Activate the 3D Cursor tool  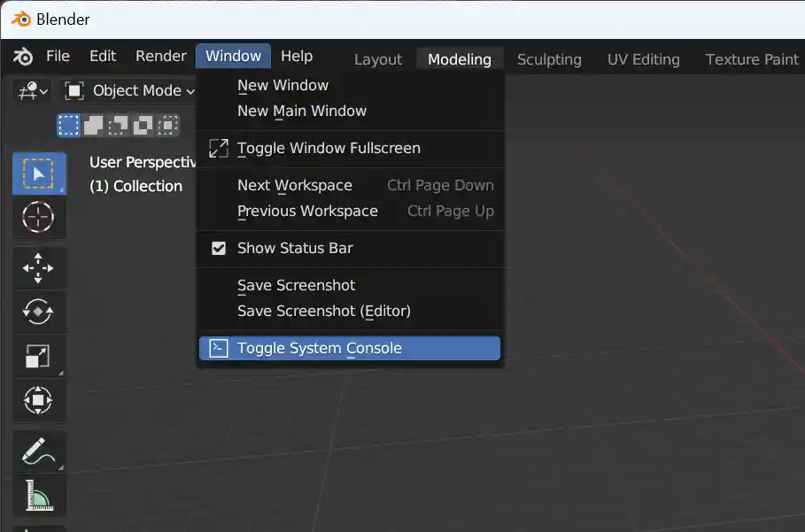point(39,218)
